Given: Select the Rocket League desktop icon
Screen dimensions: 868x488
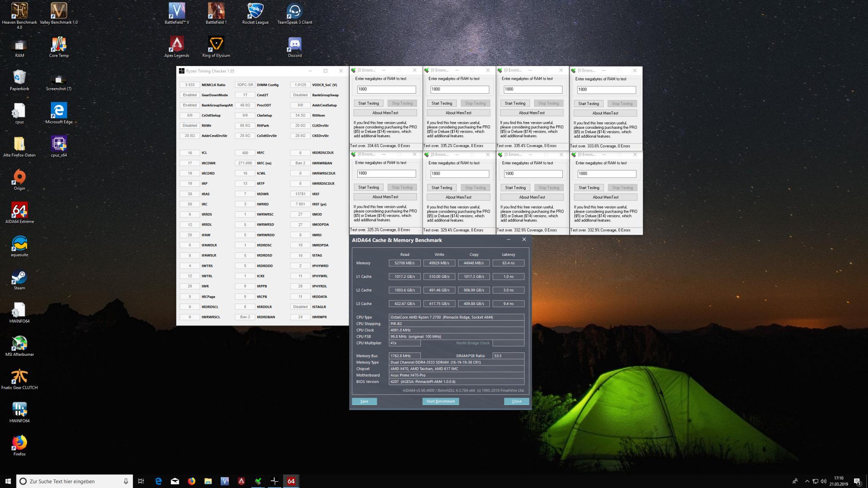Looking at the screenshot, I should pyautogui.click(x=256, y=13).
